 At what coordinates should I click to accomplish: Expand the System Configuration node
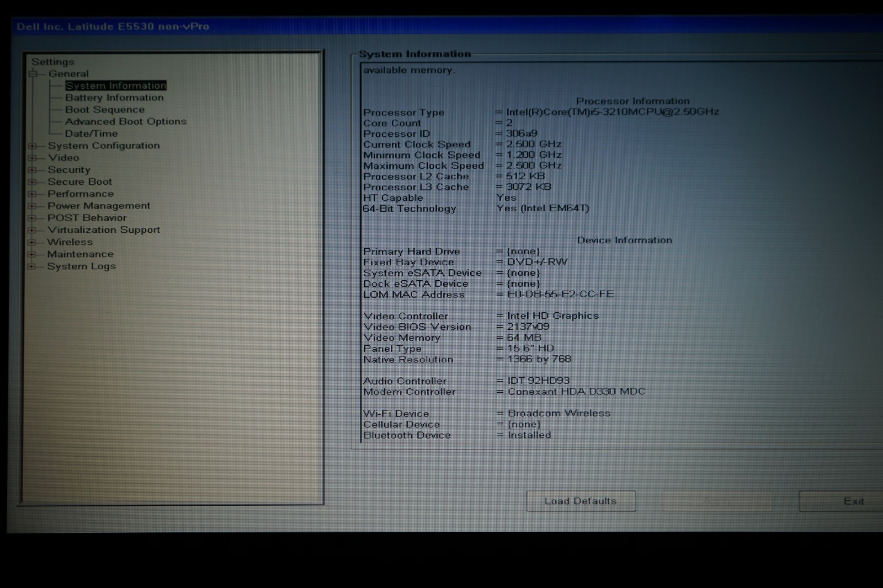33,146
